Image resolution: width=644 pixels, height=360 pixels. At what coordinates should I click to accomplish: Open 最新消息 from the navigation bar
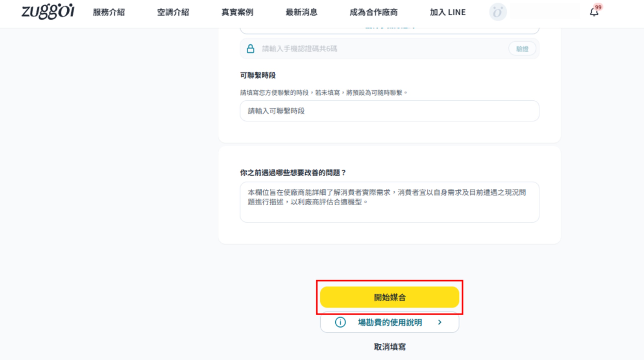[x=301, y=12]
